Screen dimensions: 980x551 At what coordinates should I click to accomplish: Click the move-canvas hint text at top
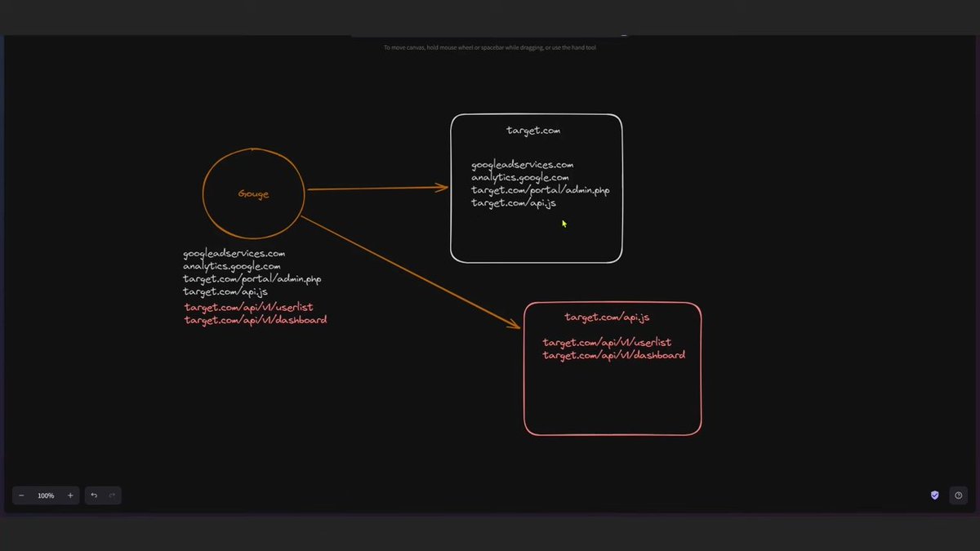490,47
